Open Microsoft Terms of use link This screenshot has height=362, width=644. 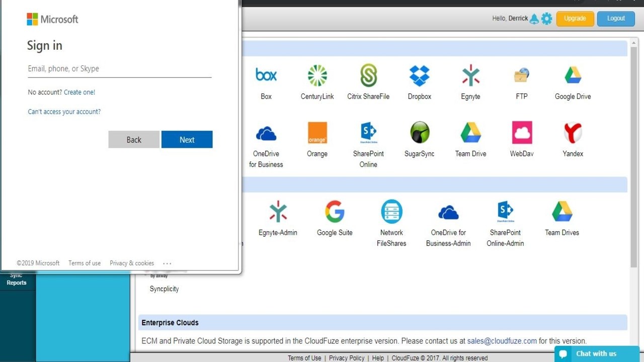click(85, 263)
